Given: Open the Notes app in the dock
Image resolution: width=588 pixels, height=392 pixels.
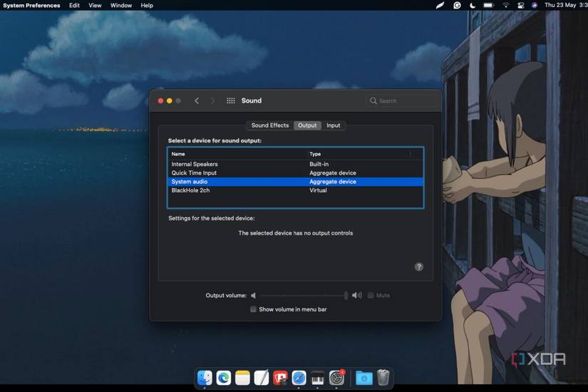Looking at the screenshot, I should click(x=242, y=378).
